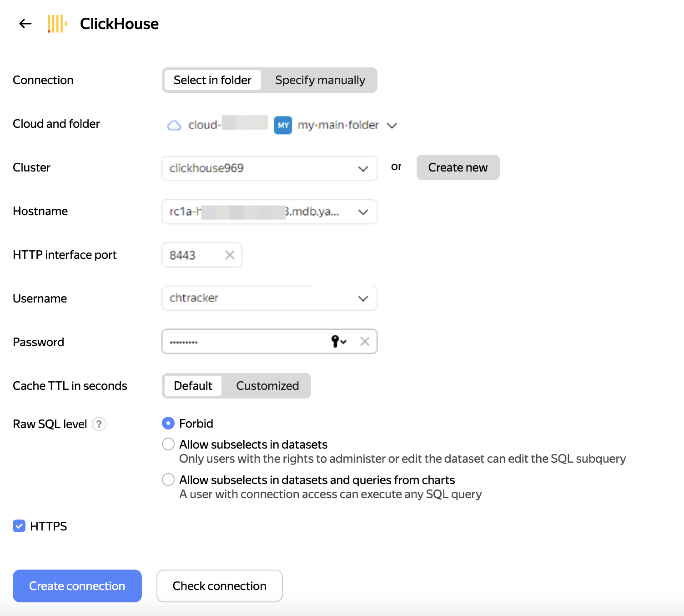Switch to Specify manually mode
The image size is (684, 616).
pyautogui.click(x=319, y=80)
